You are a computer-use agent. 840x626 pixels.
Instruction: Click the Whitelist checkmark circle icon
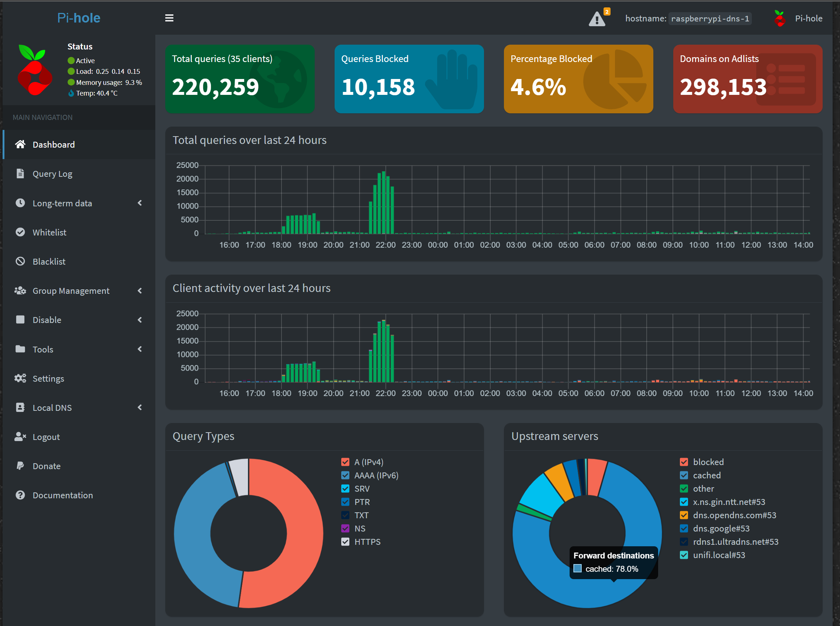(x=20, y=232)
